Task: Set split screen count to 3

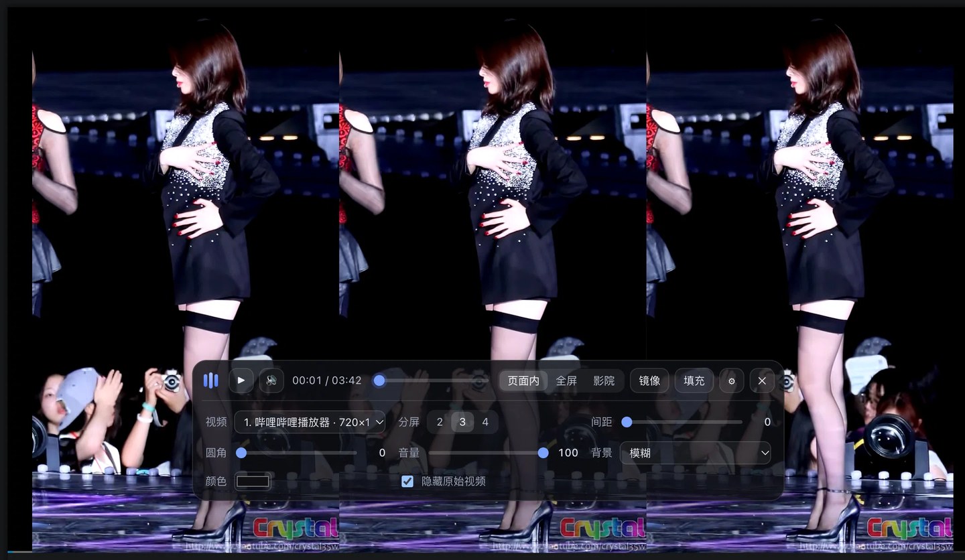Action: [x=462, y=422]
